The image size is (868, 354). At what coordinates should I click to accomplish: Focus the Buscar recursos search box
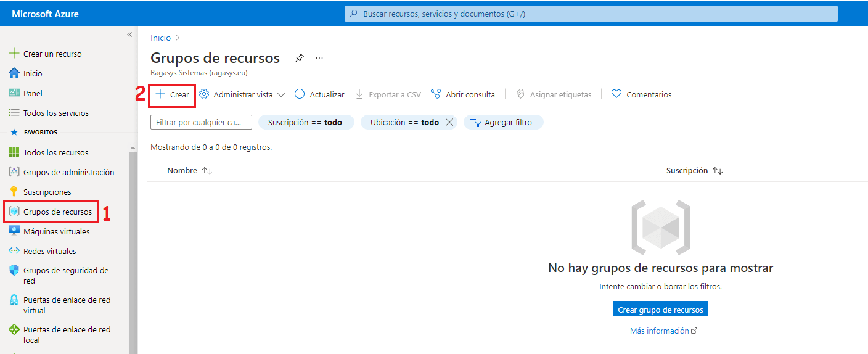coord(591,14)
